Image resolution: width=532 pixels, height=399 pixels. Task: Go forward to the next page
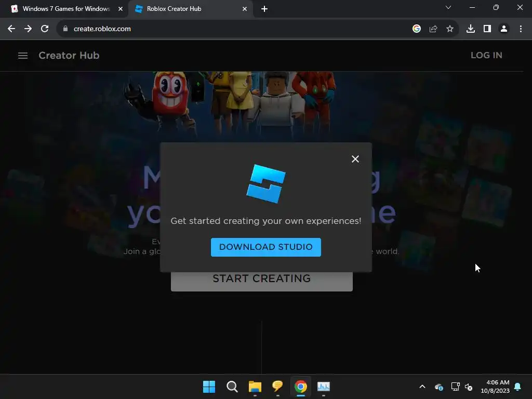(28, 29)
